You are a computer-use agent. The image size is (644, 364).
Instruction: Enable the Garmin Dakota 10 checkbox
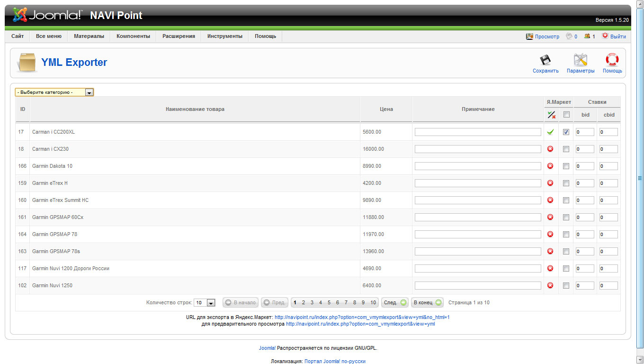[566, 166]
